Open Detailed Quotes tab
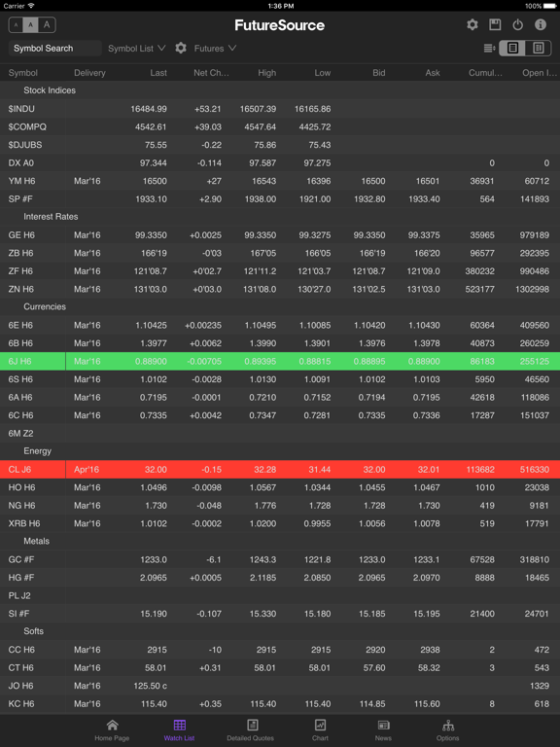Image resolution: width=560 pixels, height=747 pixels. 251,730
